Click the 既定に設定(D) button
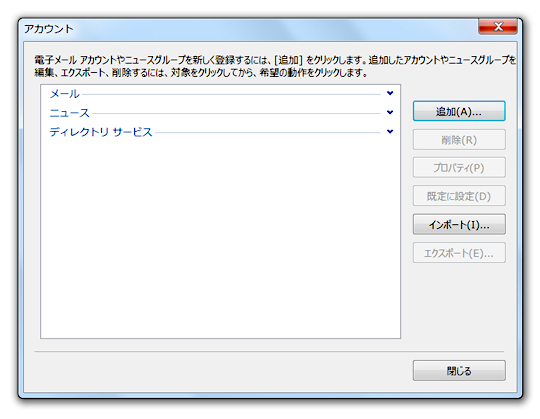540x419 pixels. pos(459,196)
